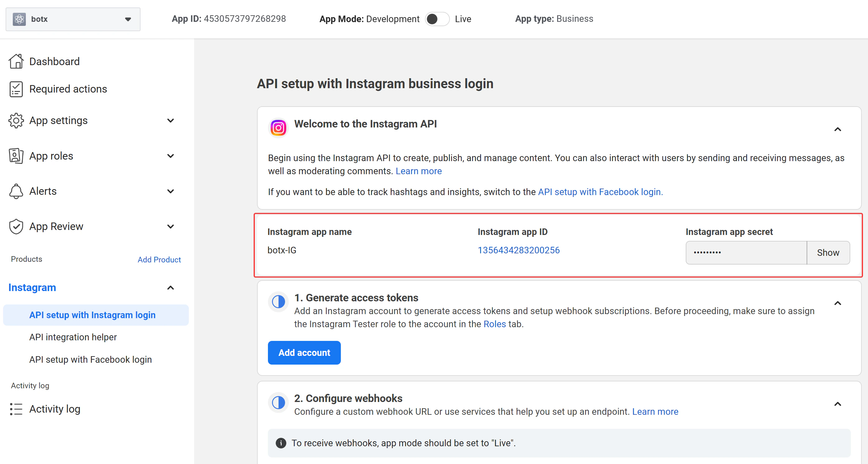Viewport: 868px width, 464px height.
Task: Click the Roles link
Action: click(x=494, y=324)
